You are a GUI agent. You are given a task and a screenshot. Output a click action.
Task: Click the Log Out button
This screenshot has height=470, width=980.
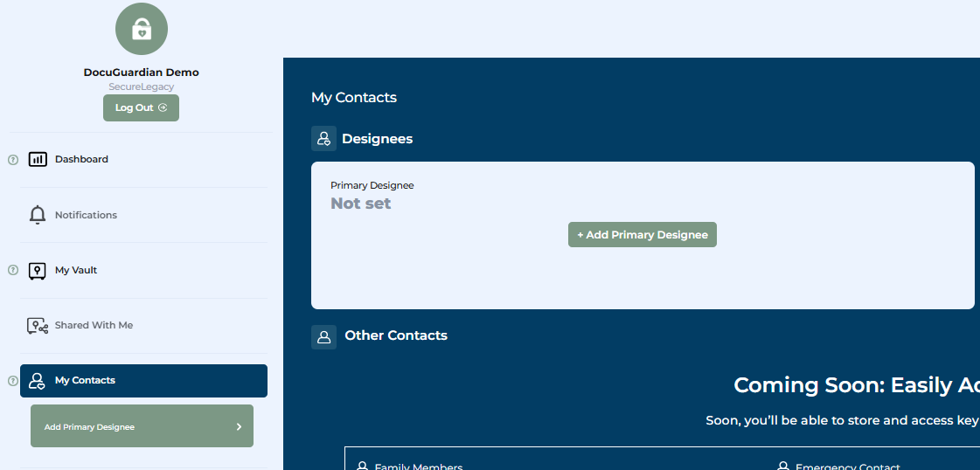(x=142, y=108)
